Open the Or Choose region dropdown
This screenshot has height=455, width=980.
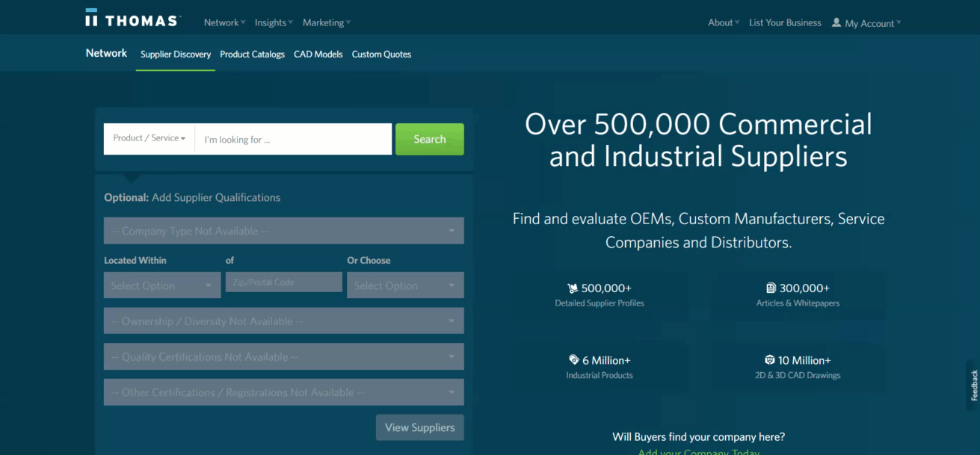(x=405, y=285)
